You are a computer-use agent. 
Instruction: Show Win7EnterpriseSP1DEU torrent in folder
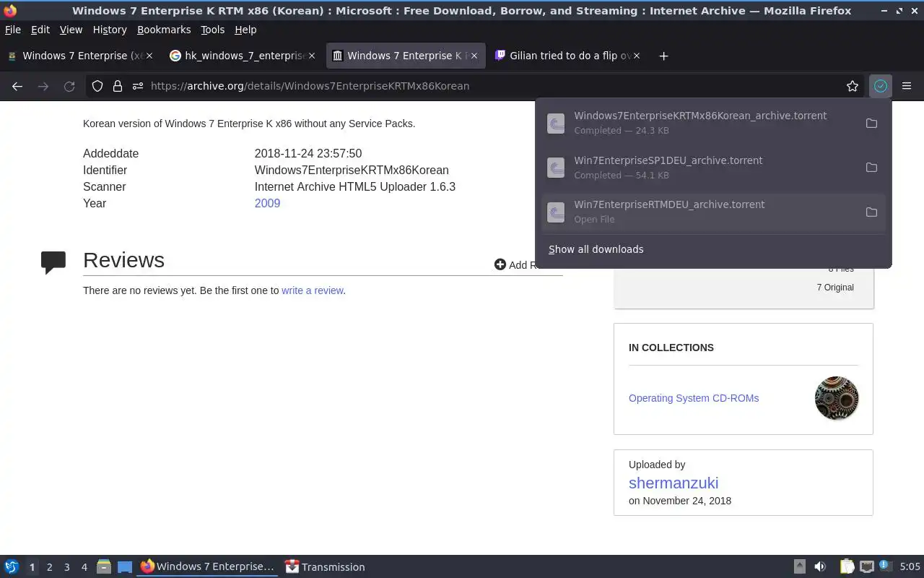pyautogui.click(x=871, y=168)
